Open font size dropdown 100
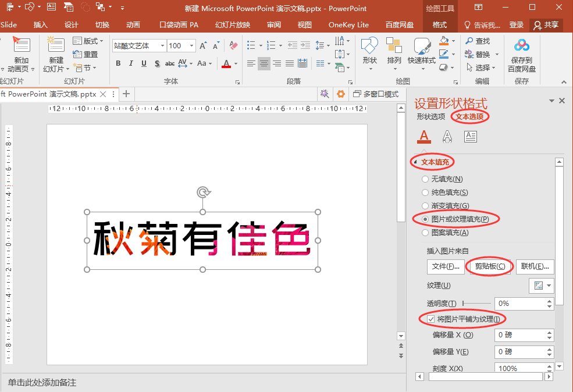The image size is (573, 392). [x=191, y=46]
